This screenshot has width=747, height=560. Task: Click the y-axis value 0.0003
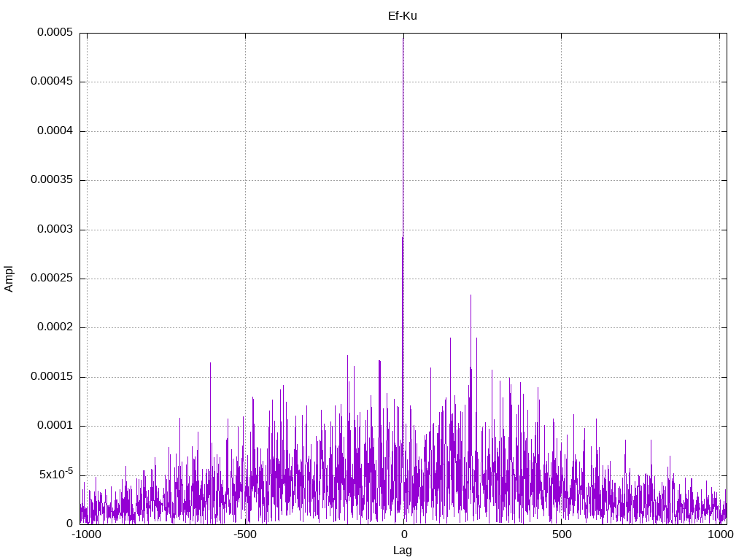[55, 229]
